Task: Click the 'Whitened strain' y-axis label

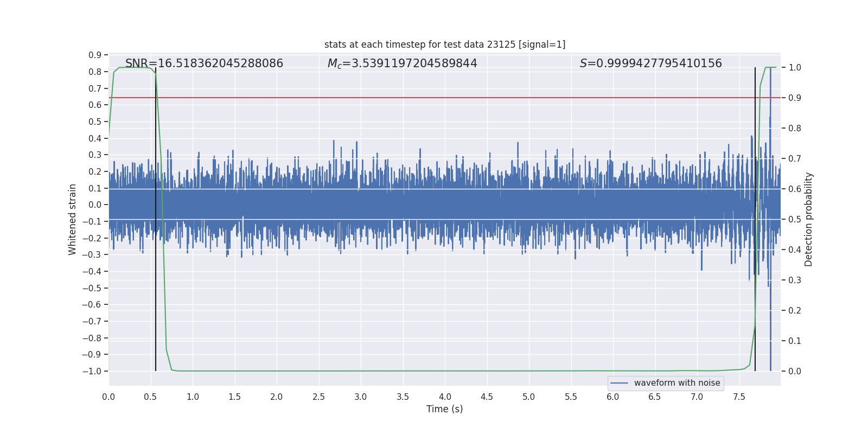Action: [x=72, y=219]
